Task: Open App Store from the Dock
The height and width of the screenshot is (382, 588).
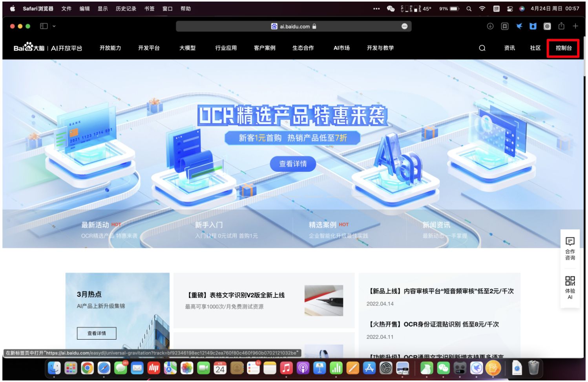Action: point(369,368)
